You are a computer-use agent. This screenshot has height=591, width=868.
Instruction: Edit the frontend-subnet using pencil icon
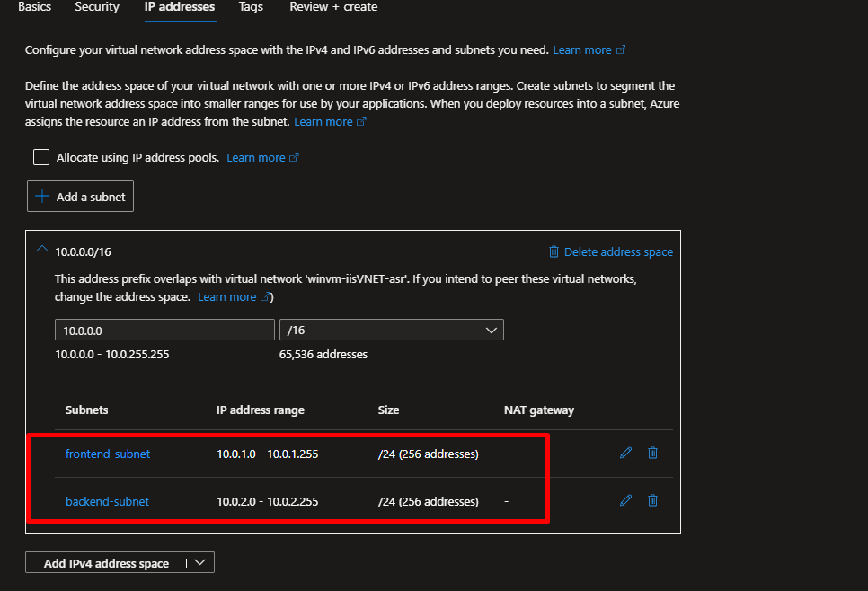tap(626, 454)
